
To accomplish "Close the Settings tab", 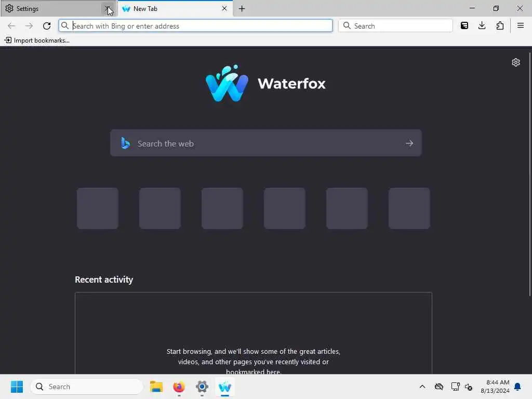I will coord(108,8).
